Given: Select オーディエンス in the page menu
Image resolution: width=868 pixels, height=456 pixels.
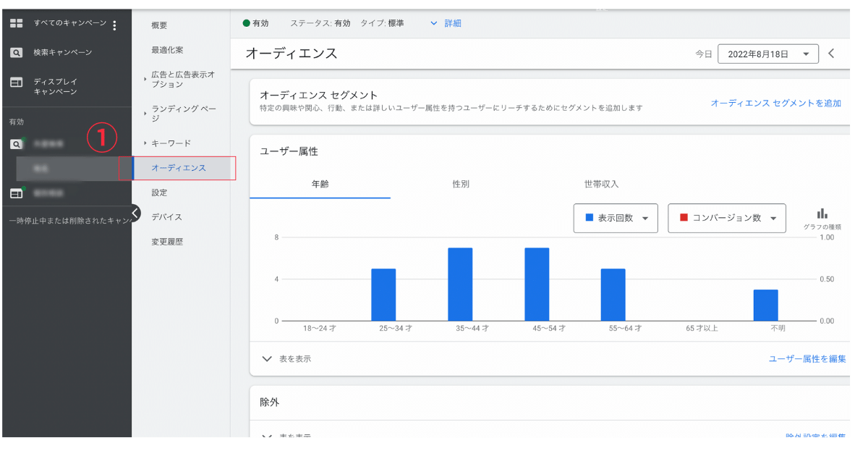Looking at the screenshot, I should tap(179, 168).
